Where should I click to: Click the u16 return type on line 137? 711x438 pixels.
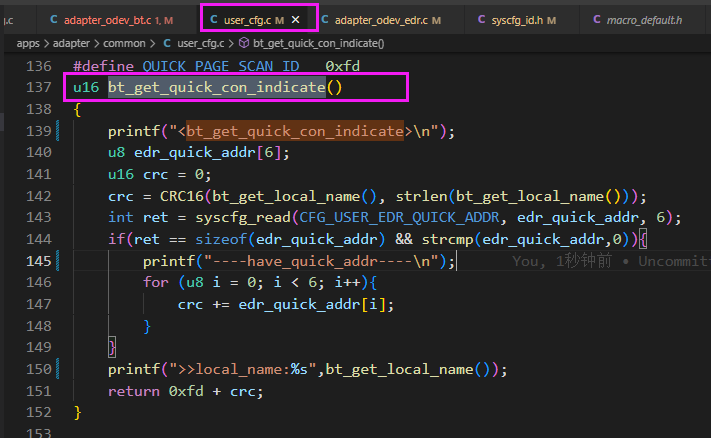tap(86, 87)
